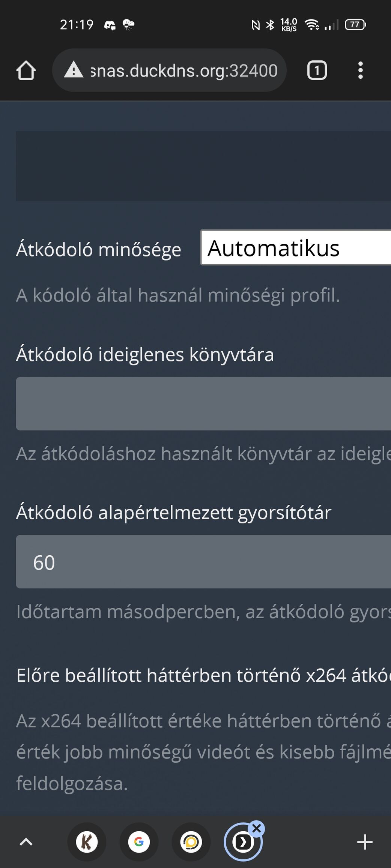This screenshot has width=391, height=868.
Task: Tap the duckdns.org address bar URL
Action: tap(184, 70)
